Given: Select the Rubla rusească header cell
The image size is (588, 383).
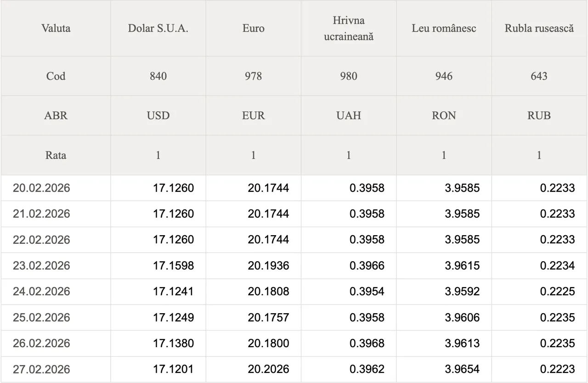Looking at the screenshot, I should point(539,28).
